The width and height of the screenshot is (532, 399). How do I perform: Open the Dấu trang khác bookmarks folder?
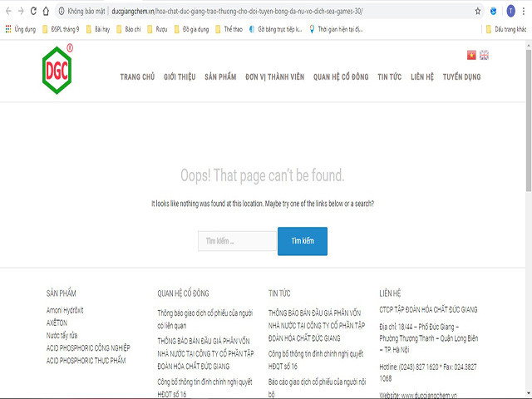tap(505, 29)
